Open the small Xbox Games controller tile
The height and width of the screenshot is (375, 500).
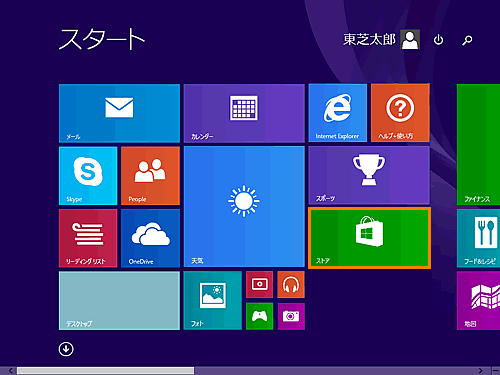(259, 316)
